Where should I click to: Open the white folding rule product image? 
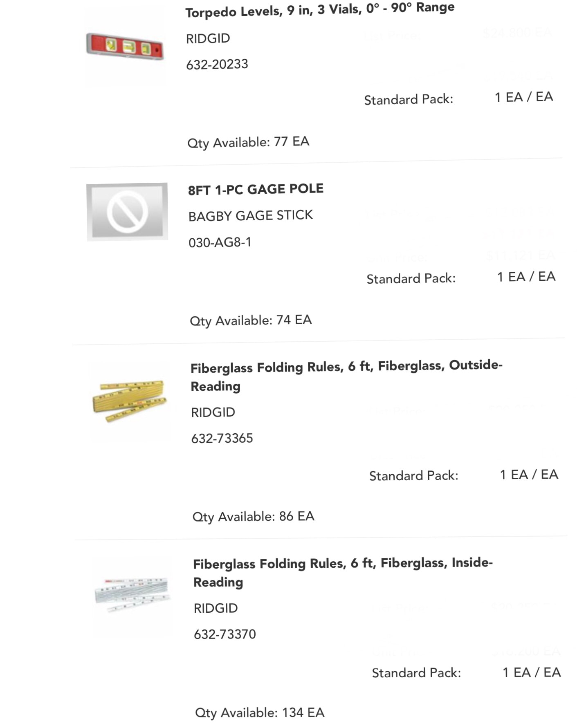point(132,596)
